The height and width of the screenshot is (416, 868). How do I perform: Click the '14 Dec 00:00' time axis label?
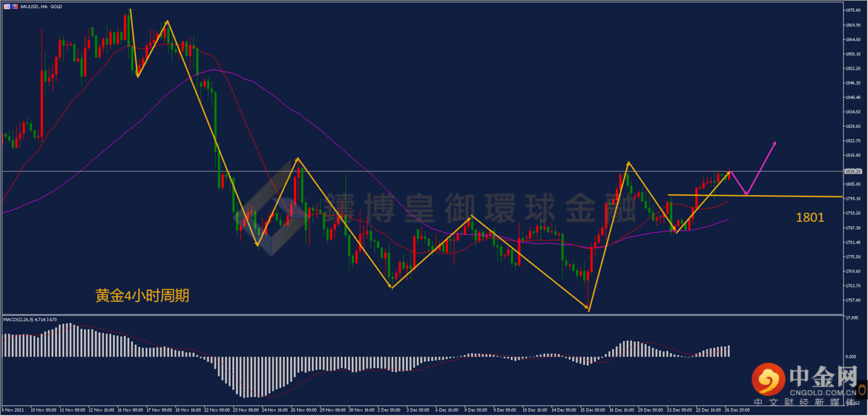(565, 409)
